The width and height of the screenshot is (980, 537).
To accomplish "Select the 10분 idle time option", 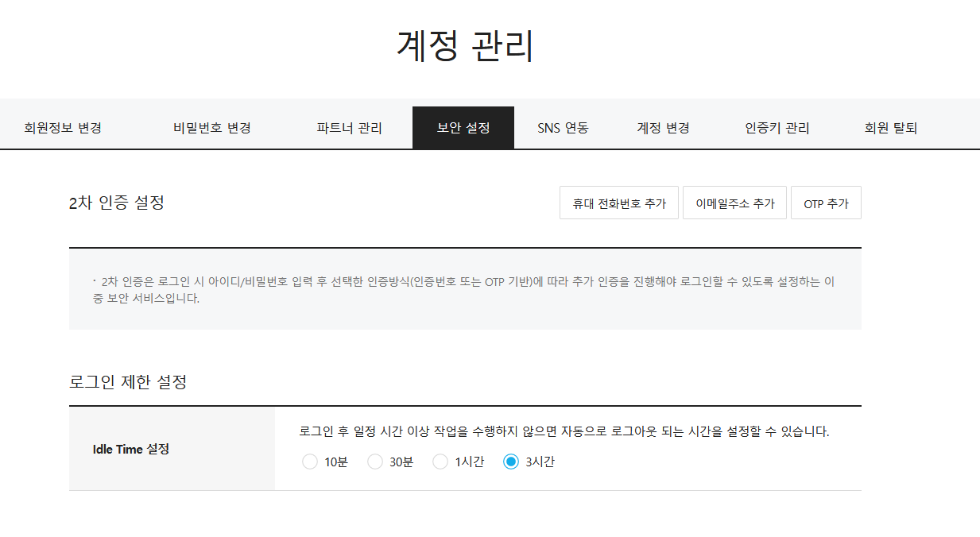I will (310, 462).
